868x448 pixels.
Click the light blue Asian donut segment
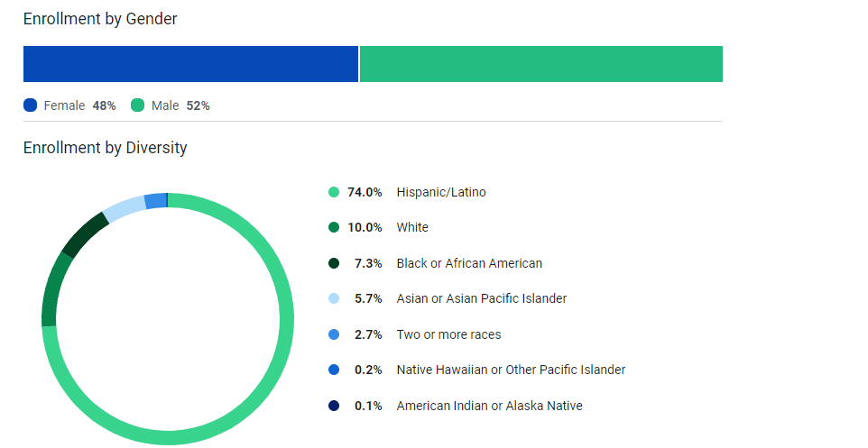pyautogui.click(x=124, y=208)
